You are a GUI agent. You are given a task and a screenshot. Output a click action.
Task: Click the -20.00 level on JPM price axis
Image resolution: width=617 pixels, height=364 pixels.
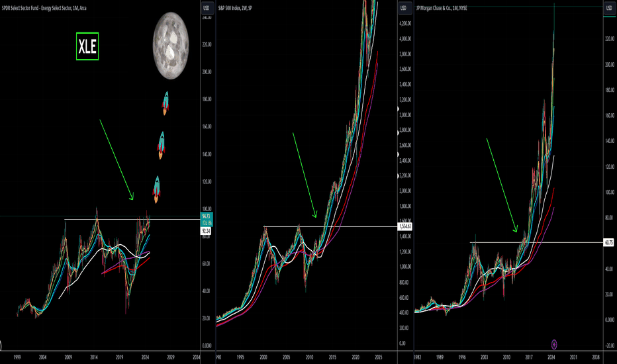click(x=610, y=345)
